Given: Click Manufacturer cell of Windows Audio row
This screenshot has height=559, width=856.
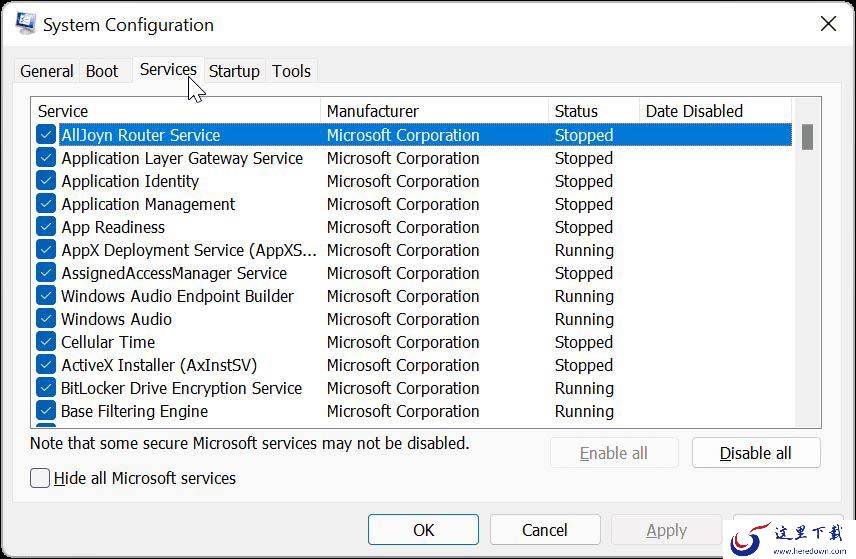Looking at the screenshot, I should 403,318.
